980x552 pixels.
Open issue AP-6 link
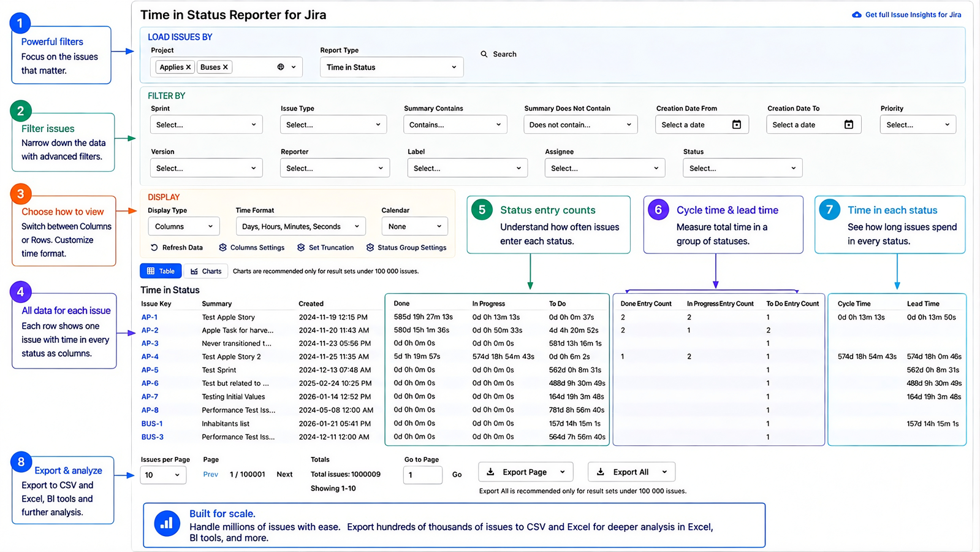pos(150,383)
